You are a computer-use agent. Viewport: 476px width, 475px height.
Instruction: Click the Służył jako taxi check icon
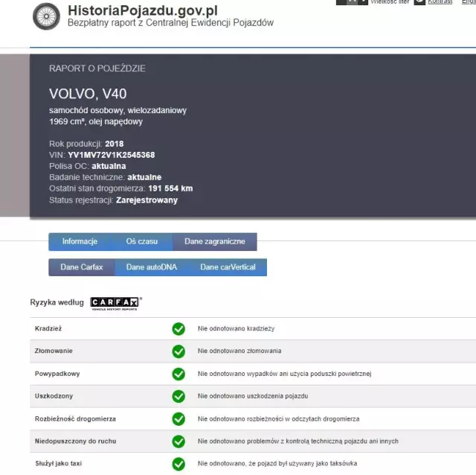[178, 464]
